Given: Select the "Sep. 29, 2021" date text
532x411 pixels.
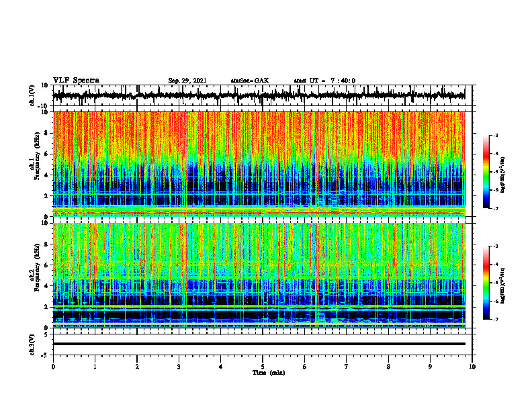Looking at the screenshot, I should coord(187,81).
